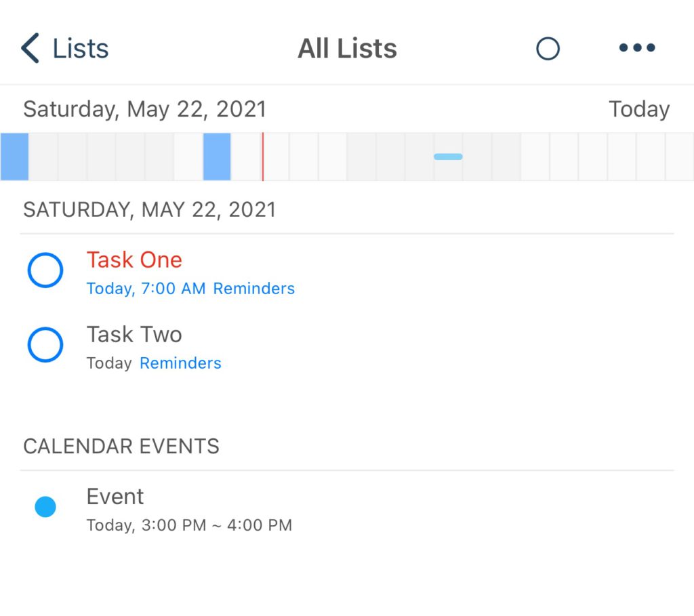Image resolution: width=694 pixels, height=616 pixels.
Task: Select Task One's Today, 7:00 AM due time
Action: [x=146, y=289]
